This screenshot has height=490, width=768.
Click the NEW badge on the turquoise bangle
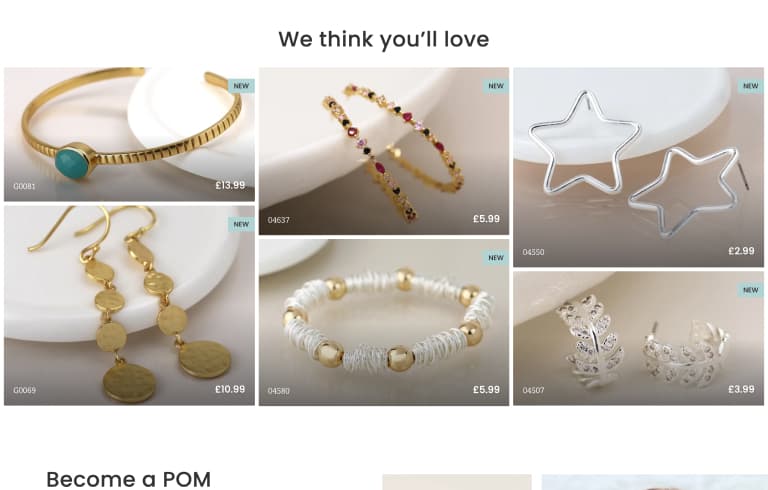(x=241, y=86)
